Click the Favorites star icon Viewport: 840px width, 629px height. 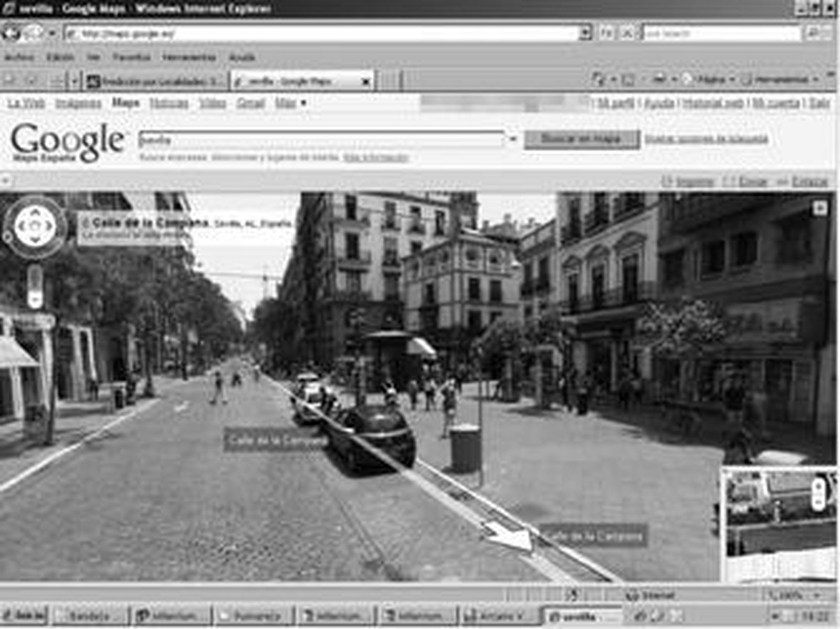(8, 80)
